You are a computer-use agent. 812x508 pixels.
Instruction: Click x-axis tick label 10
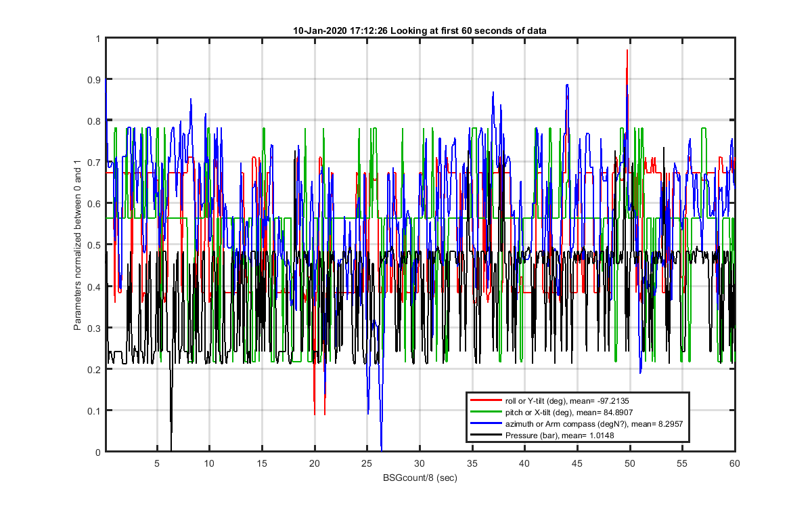(x=210, y=464)
